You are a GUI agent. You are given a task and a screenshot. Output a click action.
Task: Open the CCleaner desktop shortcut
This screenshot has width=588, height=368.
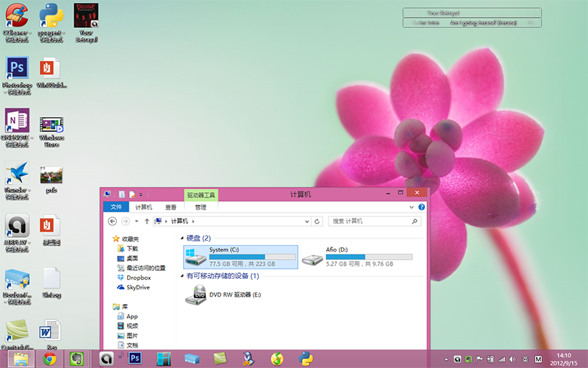(17, 23)
